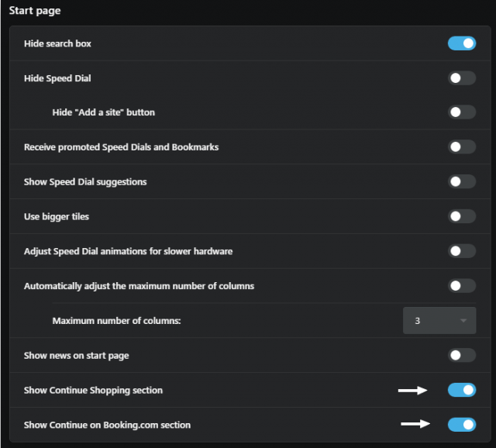Click the Show news on start page label

tap(77, 356)
